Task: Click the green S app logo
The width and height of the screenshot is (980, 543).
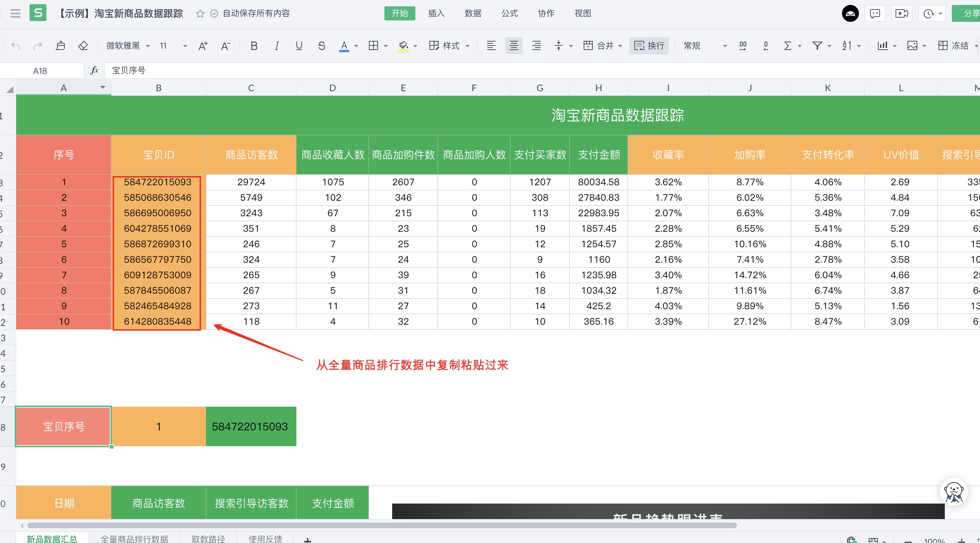Action: pos(38,13)
